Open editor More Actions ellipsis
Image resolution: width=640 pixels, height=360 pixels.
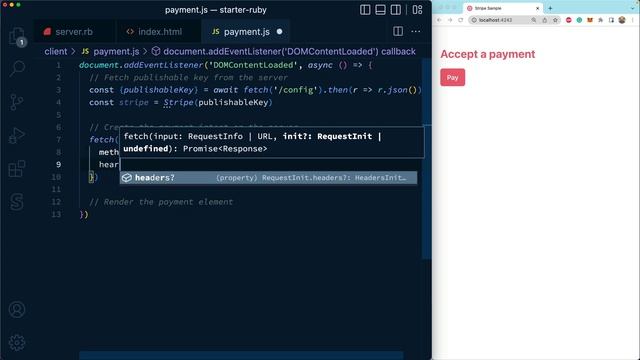point(416,31)
